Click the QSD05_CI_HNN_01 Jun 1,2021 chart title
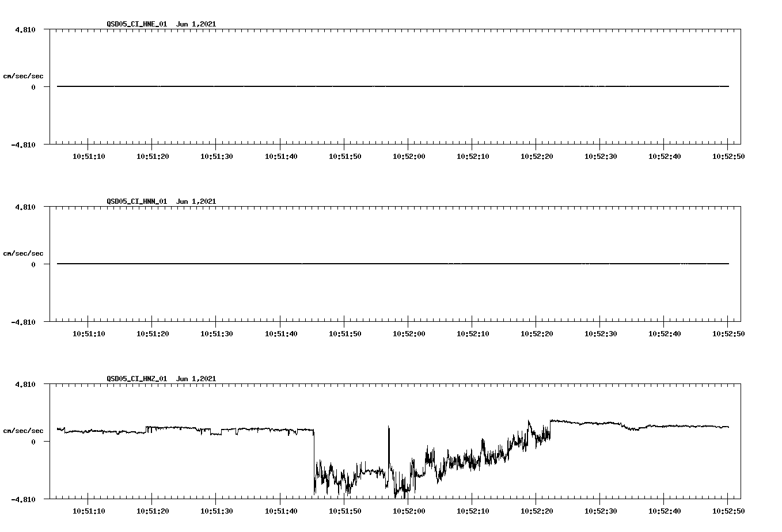 click(x=161, y=202)
